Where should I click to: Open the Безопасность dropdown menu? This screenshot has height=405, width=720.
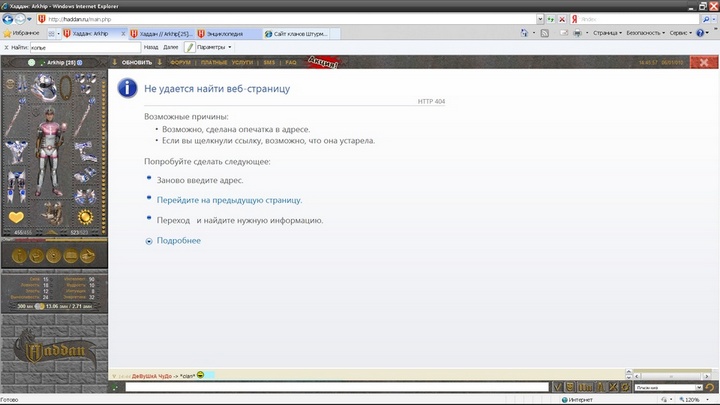[646, 33]
